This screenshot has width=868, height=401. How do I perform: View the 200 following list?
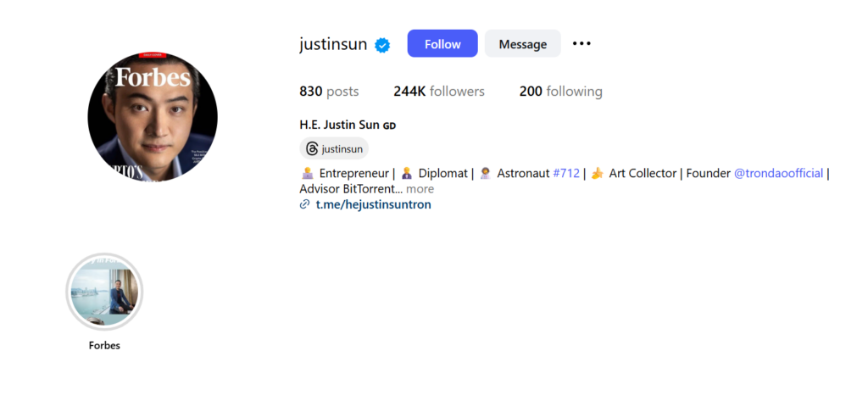tap(561, 92)
